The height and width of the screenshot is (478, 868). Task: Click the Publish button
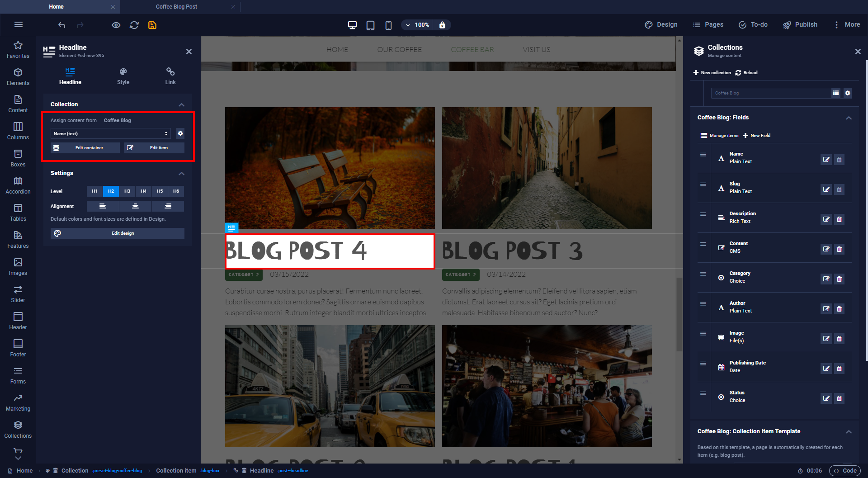(800, 25)
